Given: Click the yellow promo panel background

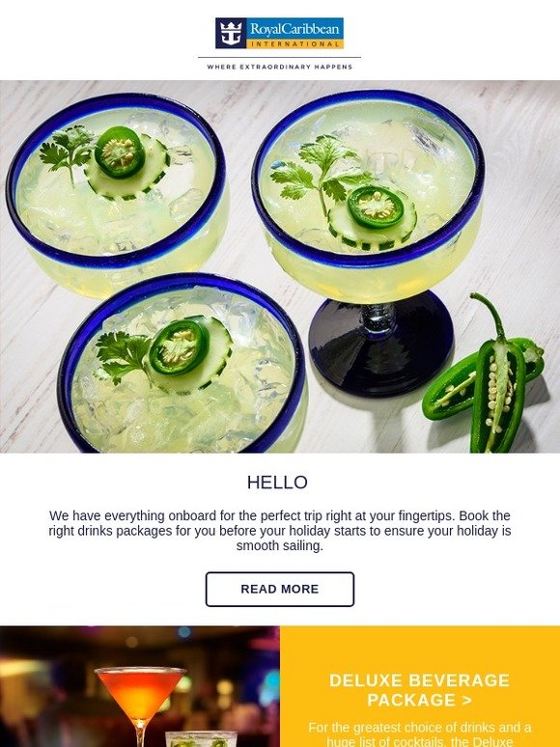Looking at the screenshot, I should pyautogui.click(x=419, y=648).
